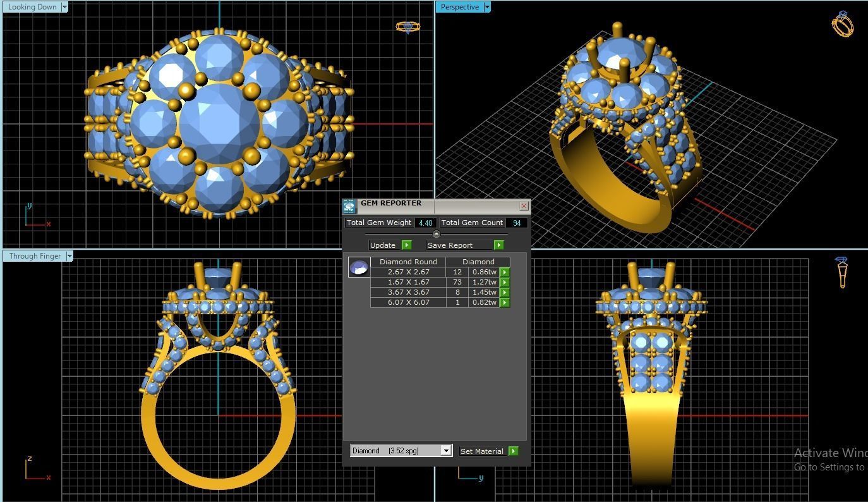Click green arrow for 2.67 X 2.67 row
Image resolution: width=868 pixels, height=502 pixels.
(x=504, y=272)
